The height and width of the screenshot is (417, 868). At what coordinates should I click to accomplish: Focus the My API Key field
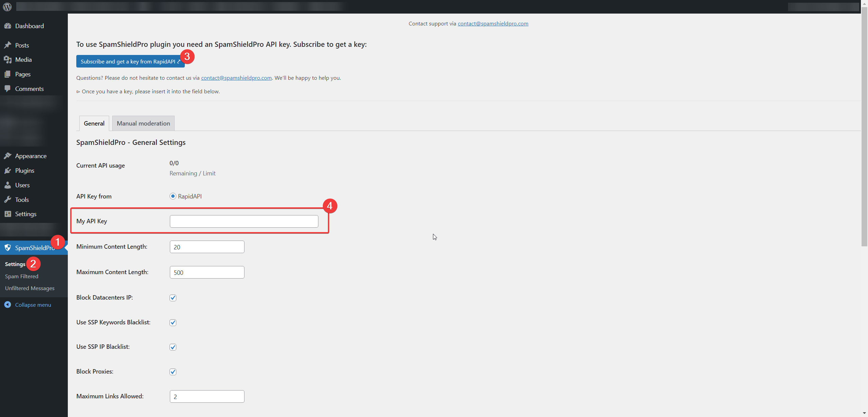(244, 222)
